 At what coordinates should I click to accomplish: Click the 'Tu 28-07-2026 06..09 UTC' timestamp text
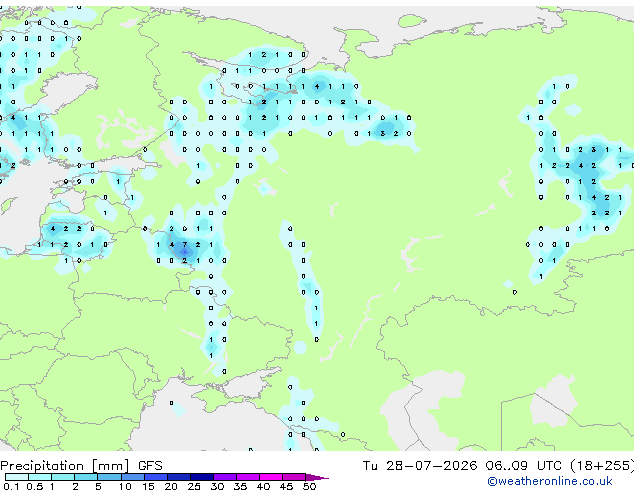[462, 466]
